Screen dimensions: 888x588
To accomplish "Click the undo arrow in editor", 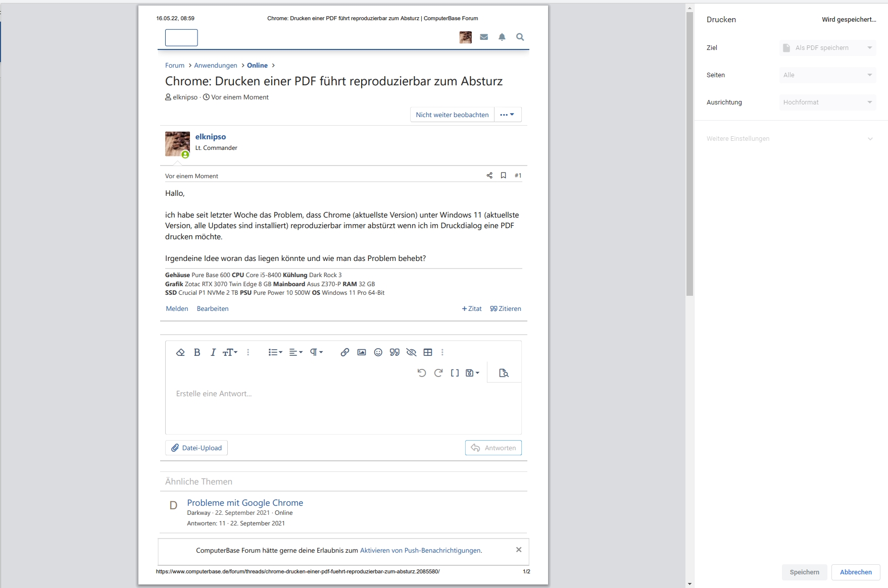I will [422, 373].
